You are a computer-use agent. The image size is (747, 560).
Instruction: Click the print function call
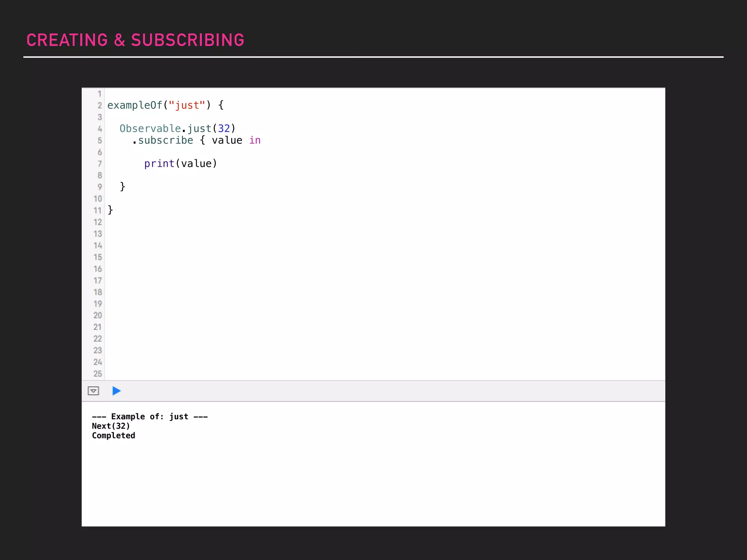point(159,164)
